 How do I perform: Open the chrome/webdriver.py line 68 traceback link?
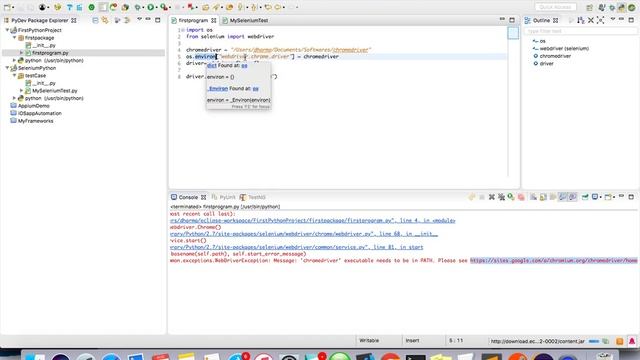[x=304, y=234]
